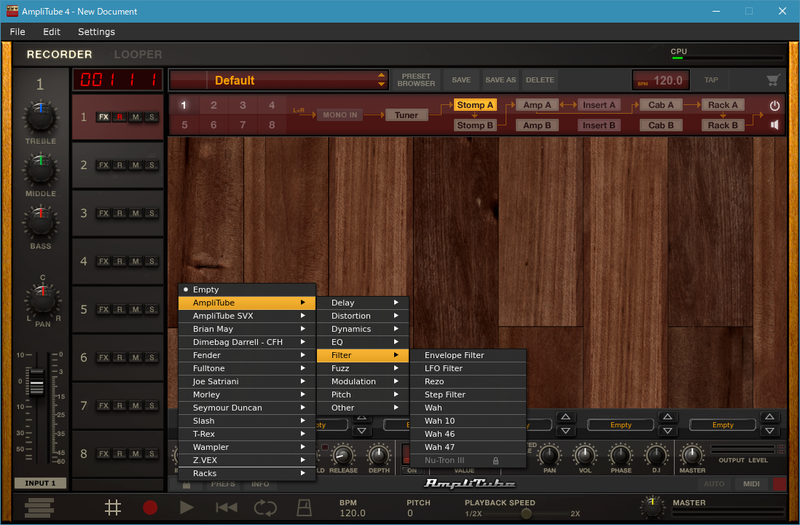
Task: Click the DELETE preset button
Action: pyautogui.click(x=540, y=80)
